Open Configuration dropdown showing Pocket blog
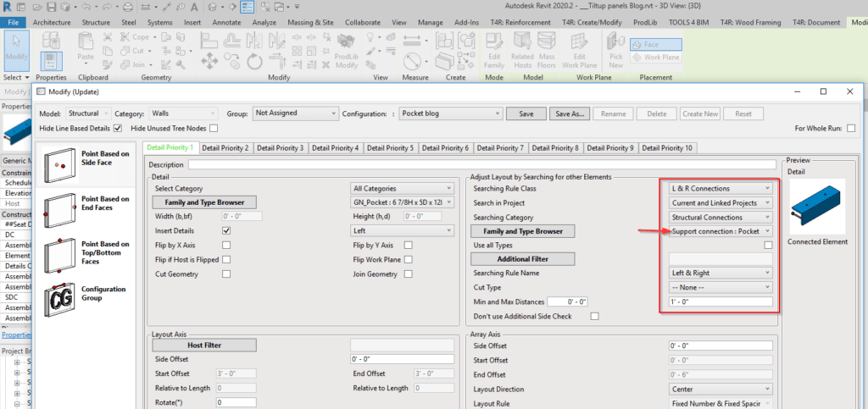Viewport: 868px width, 409px height. tap(451, 113)
